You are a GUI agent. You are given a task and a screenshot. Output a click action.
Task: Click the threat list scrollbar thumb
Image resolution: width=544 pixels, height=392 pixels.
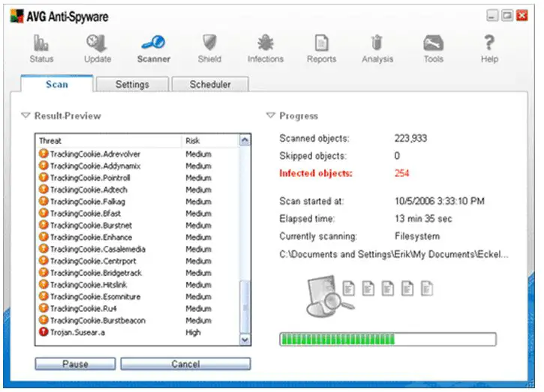[x=245, y=307]
